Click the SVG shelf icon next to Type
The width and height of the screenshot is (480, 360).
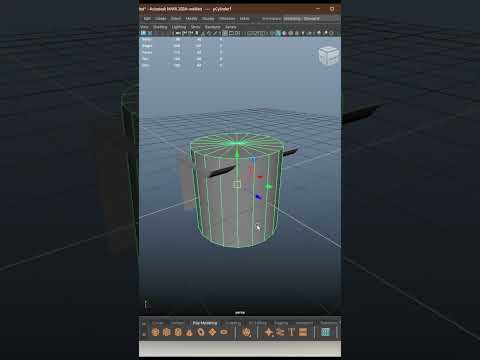click(x=303, y=332)
